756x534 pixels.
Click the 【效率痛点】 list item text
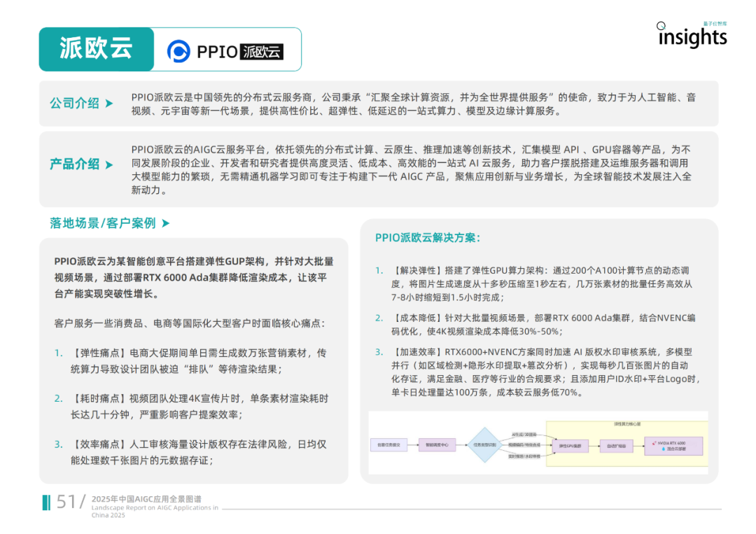click(199, 452)
